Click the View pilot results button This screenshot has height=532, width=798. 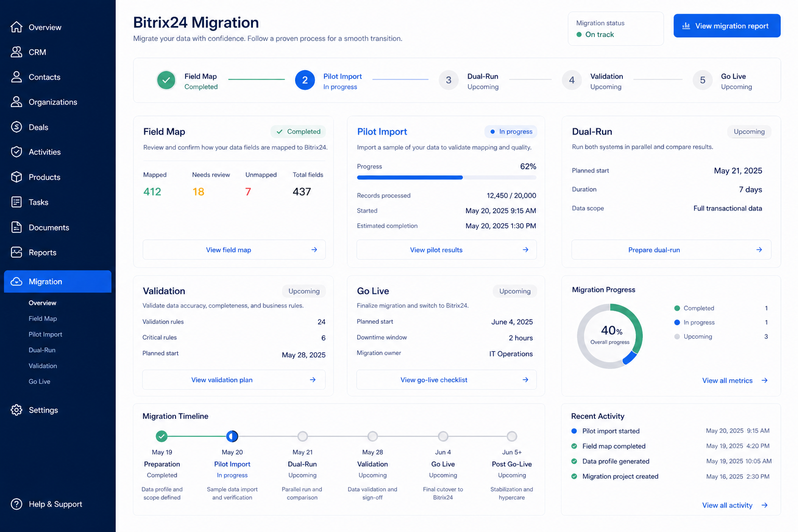[447, 250]
